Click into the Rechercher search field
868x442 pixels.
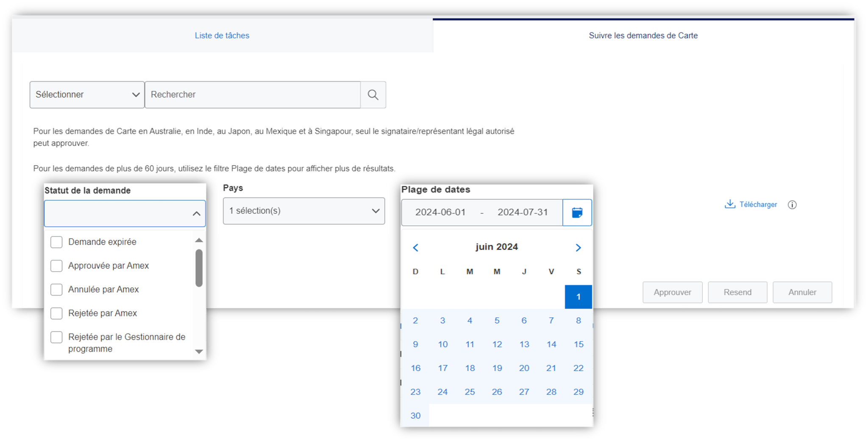(x=253, y=95)
